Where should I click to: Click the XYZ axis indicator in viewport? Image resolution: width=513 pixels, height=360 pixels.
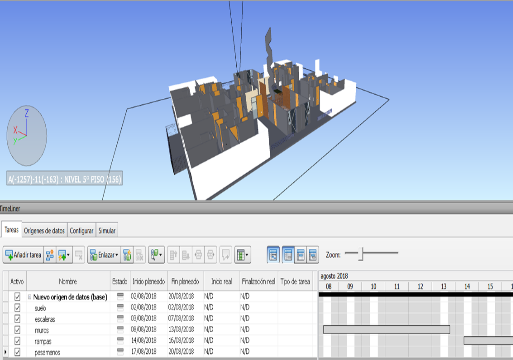click(x=26, y=135)
